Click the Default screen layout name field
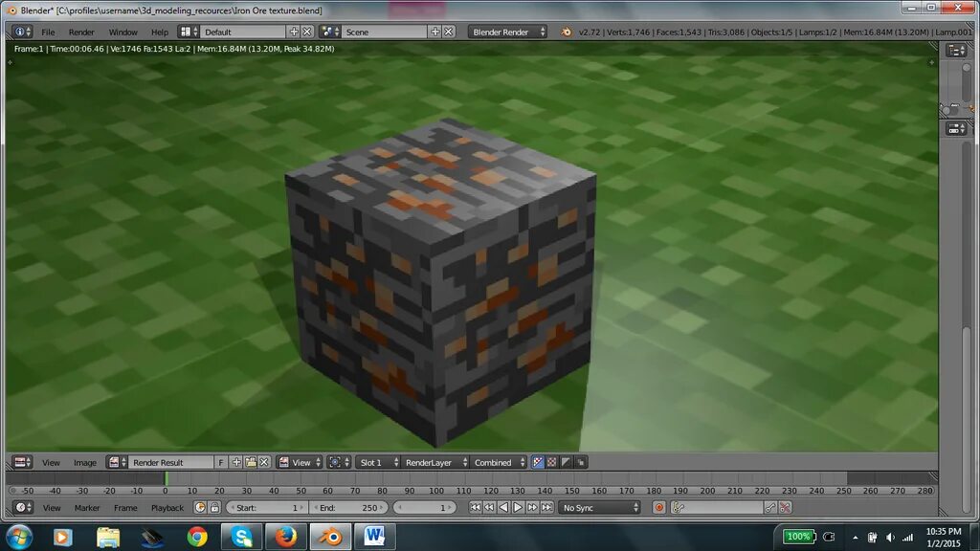The height and width of the screenshot is (551, 980). click(x=244, y=32)
